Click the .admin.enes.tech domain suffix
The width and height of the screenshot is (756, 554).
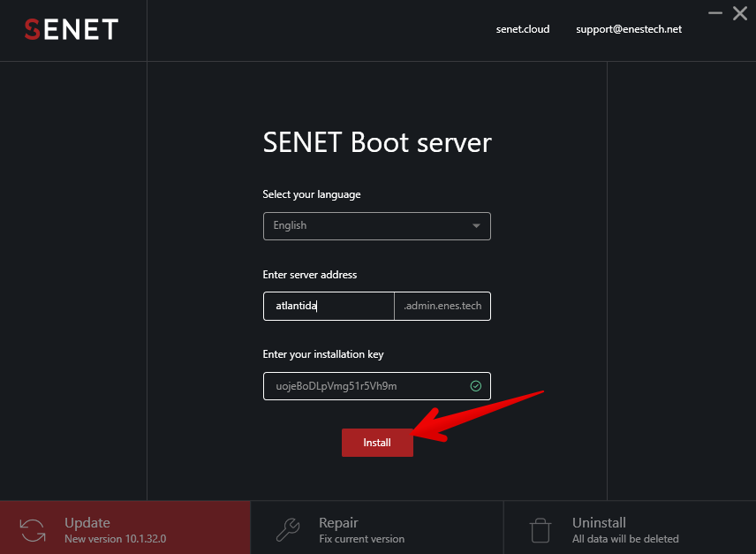click(x=442, y=306)
